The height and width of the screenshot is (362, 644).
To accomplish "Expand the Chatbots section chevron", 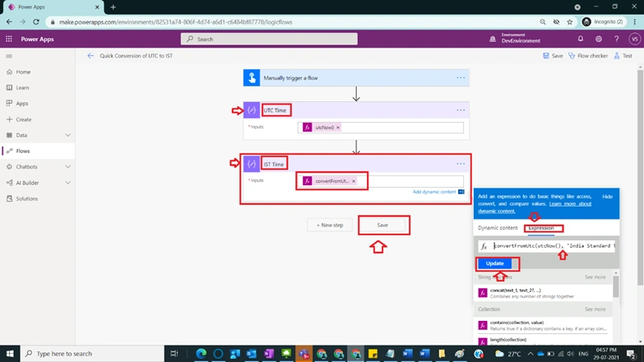I will tap(67, 167).
